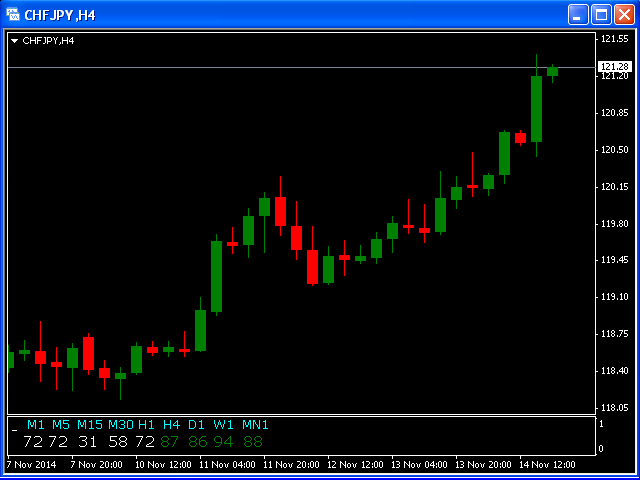The image size is (640, 480).
Task: Click the 118.05 price scale label
Action: (x=614, y=408)
